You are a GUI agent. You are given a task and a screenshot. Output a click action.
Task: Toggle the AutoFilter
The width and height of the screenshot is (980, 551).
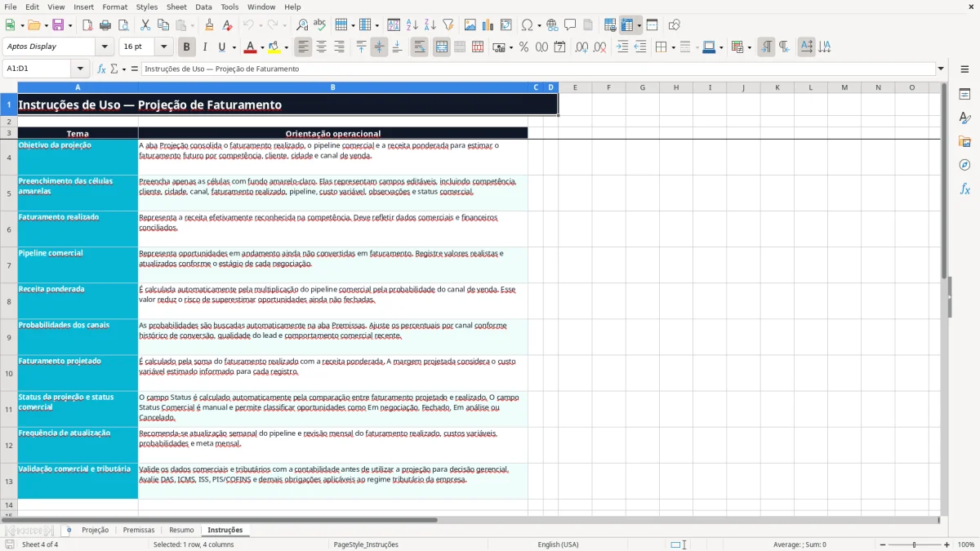click(x=448, y=25)
